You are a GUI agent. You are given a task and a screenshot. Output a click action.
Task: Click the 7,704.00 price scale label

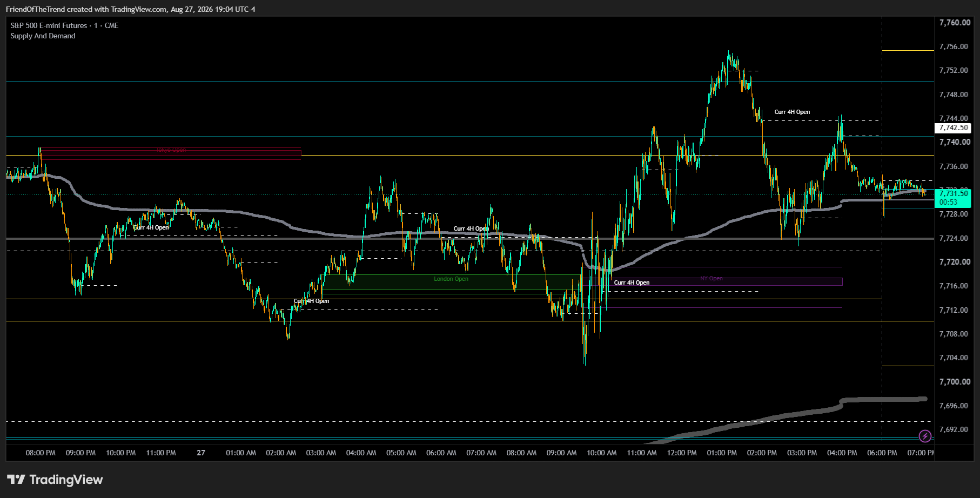pos(954,358)
